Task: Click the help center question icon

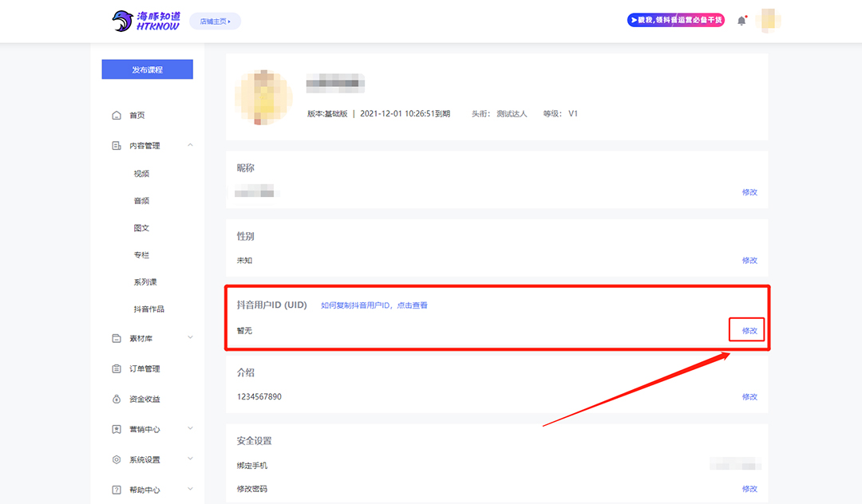Action: tap(117, 490)
